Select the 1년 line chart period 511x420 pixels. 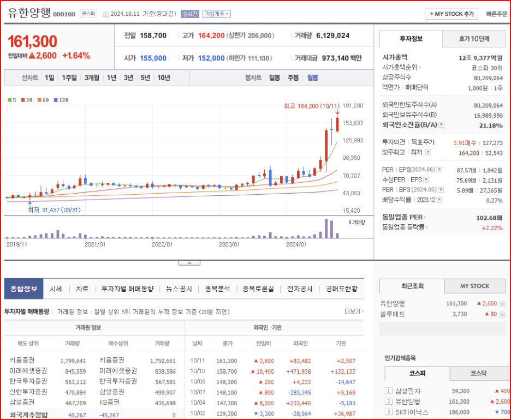click(x=112, y=78)
